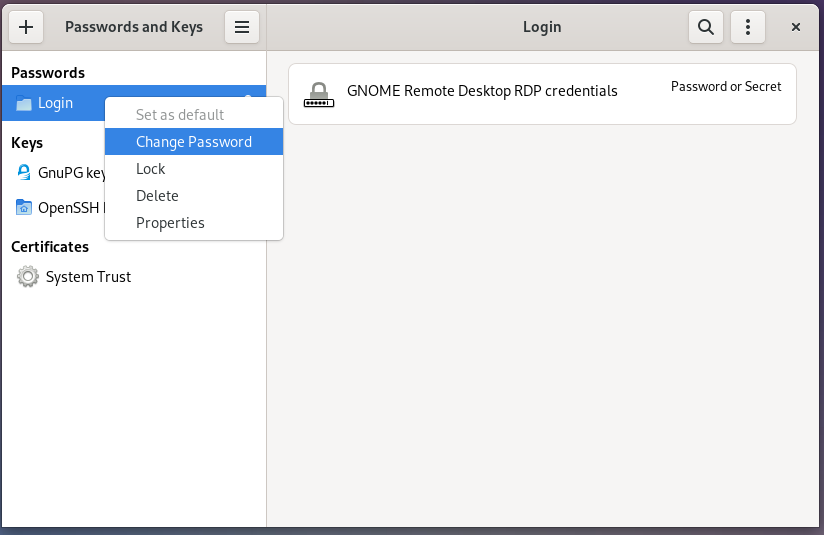Open Properties from the context menu
Screen dimensions: 824x535
pos(170,223)
